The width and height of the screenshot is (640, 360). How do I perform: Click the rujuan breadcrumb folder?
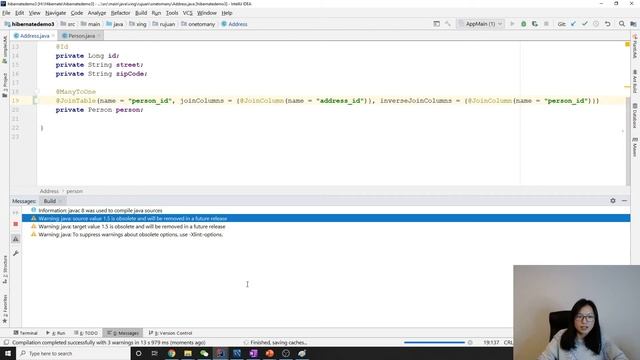[164, 24]
